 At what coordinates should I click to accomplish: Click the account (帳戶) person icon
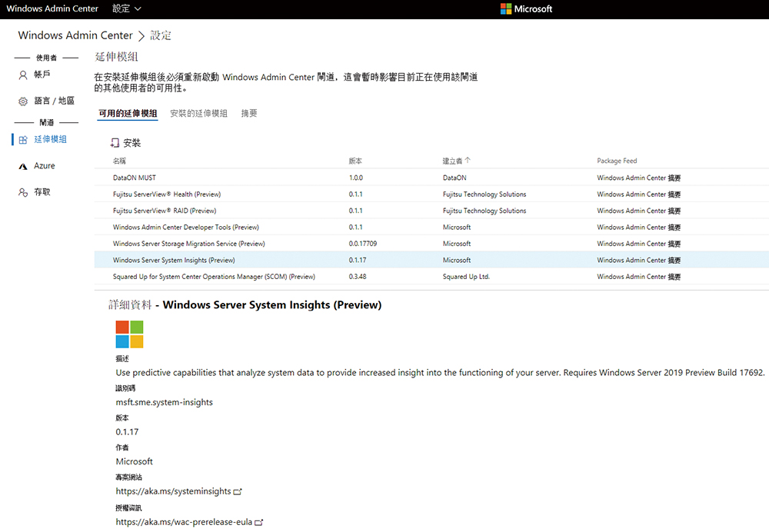pyautogui.click(x=23, y=75)
